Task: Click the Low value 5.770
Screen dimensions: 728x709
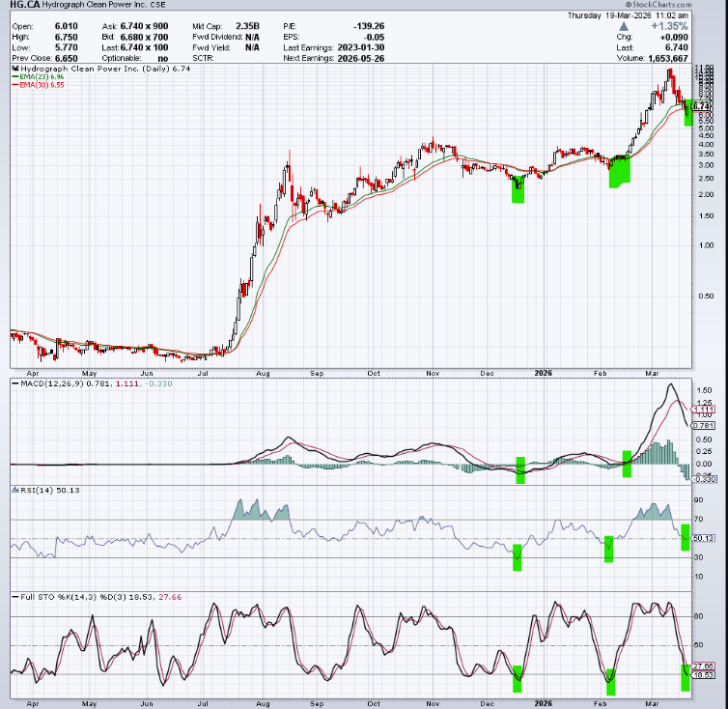Action: [x=67, y=47]
